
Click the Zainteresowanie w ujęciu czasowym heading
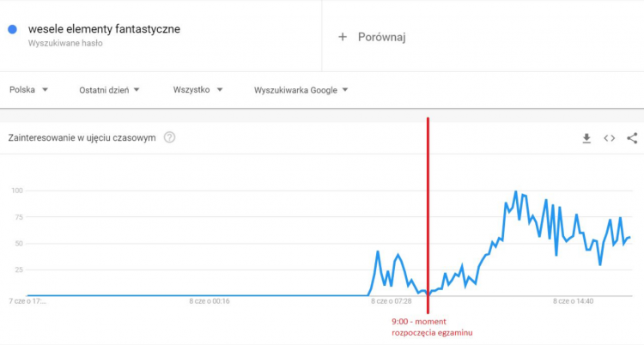(x=82, y=137)
